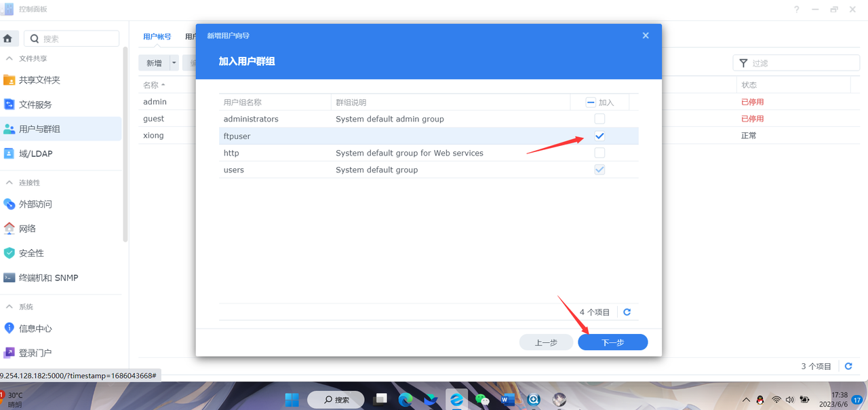The image size is (868, 410).
Task: Open 文件服务 file services section
Action: [x=35, y=105]
